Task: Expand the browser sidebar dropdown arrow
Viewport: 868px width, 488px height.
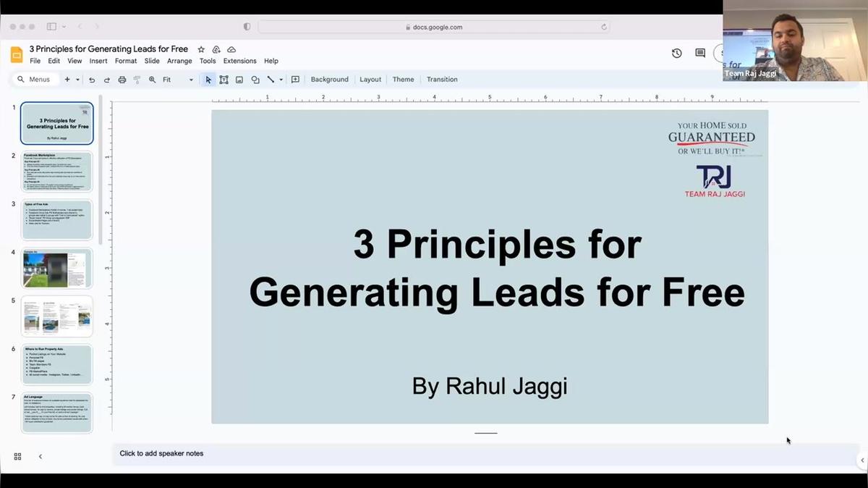Action: 64,27
